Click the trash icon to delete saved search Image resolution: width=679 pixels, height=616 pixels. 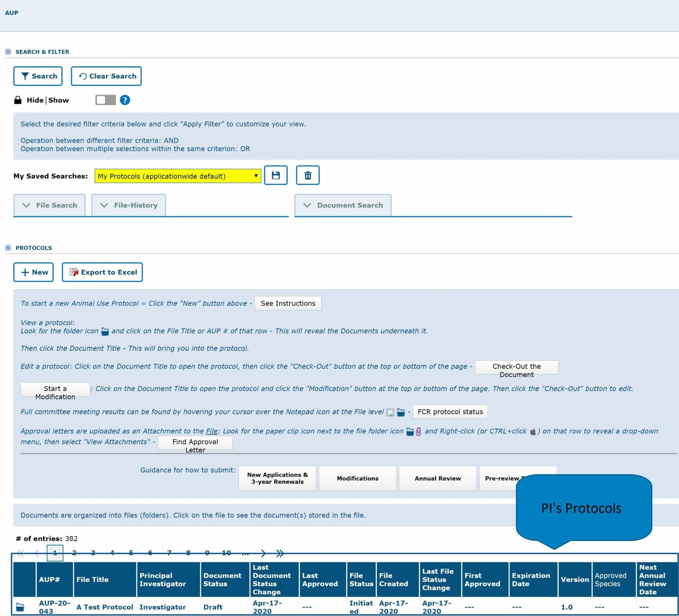(x=308, y=175)
